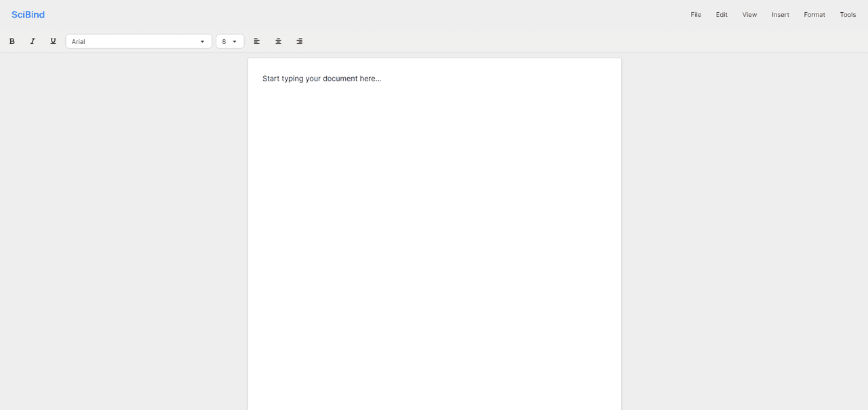Open the Insert menu
The width and height of the screenshot is (868, 410).
[x=780, y=14]
